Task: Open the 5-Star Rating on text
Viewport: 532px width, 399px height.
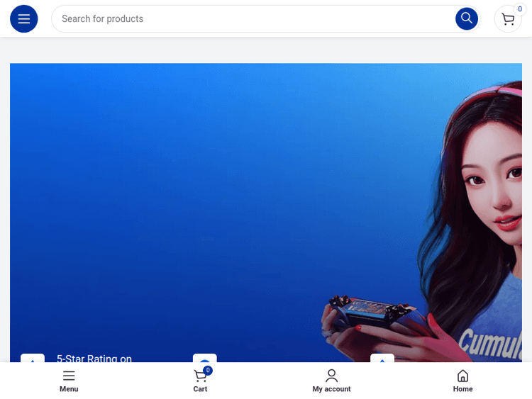Action: click(x=94, y=359)
